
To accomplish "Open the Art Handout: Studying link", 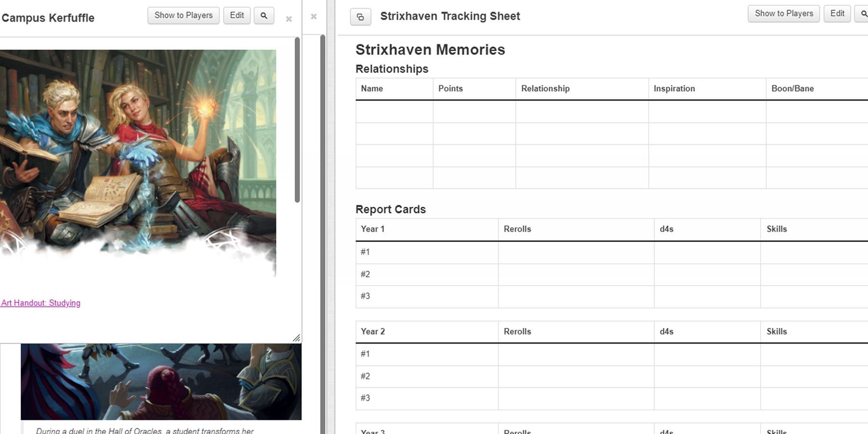I will click(x=41, y=303).
